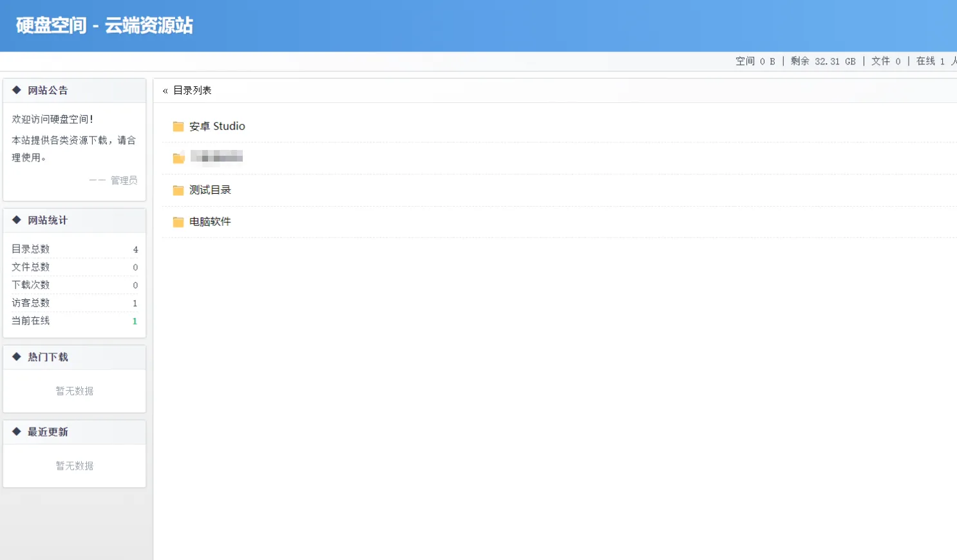Open the 电脑软件 directory name link
The image size is (957, 560).
(x=210, y=221)
